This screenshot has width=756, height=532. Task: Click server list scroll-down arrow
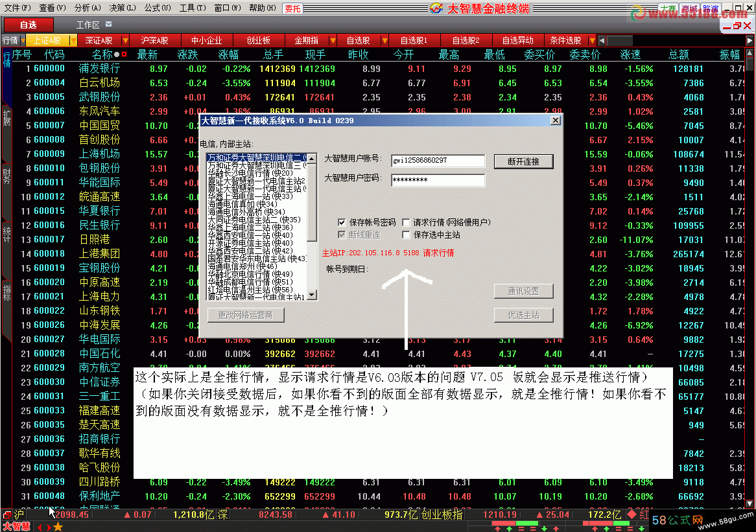click(x=312, y=295)
